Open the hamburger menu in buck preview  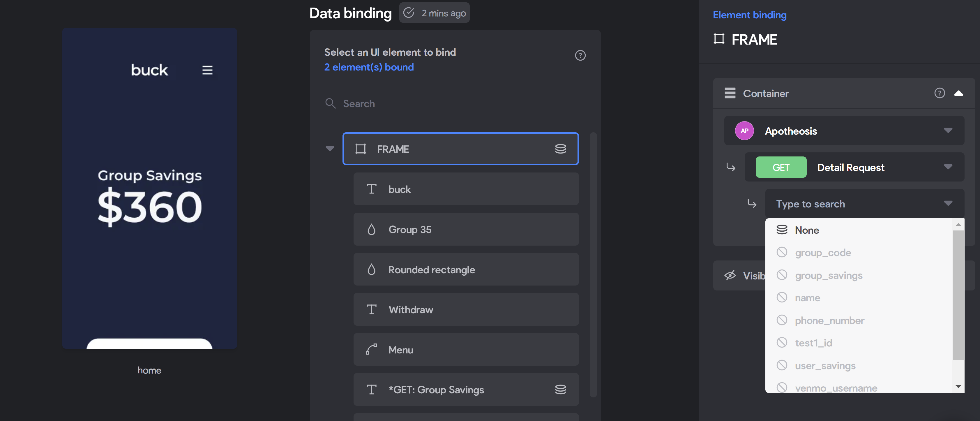(207, 70)
